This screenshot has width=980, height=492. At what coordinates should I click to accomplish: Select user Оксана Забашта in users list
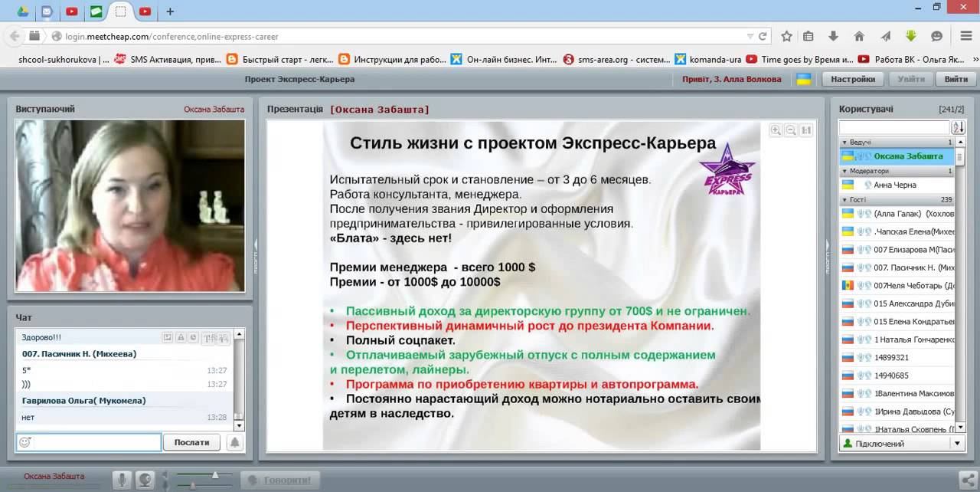[897, 156]
